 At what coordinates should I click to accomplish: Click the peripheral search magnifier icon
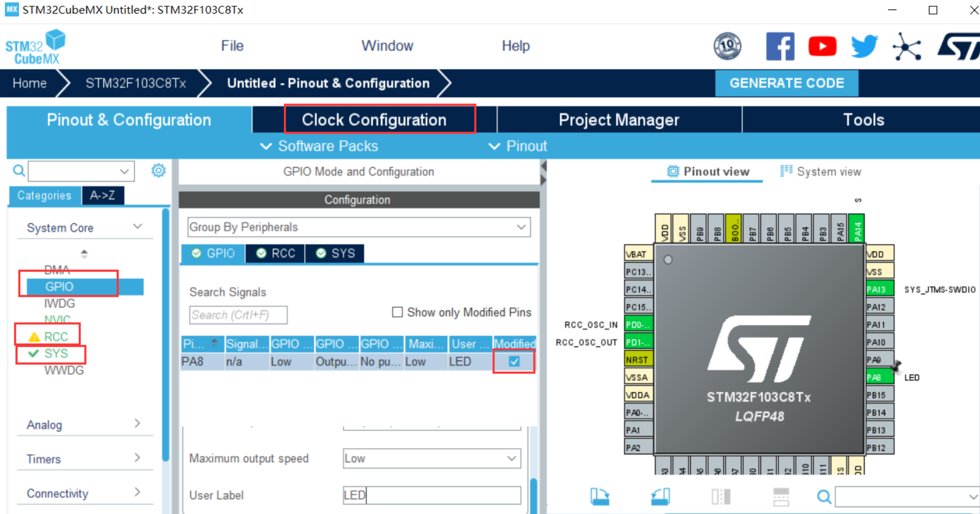[x=19, y=170]
